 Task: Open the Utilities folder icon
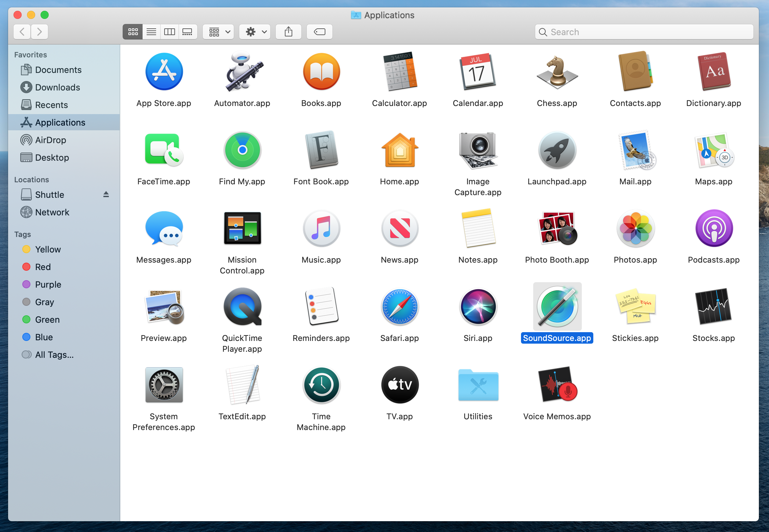478,385
